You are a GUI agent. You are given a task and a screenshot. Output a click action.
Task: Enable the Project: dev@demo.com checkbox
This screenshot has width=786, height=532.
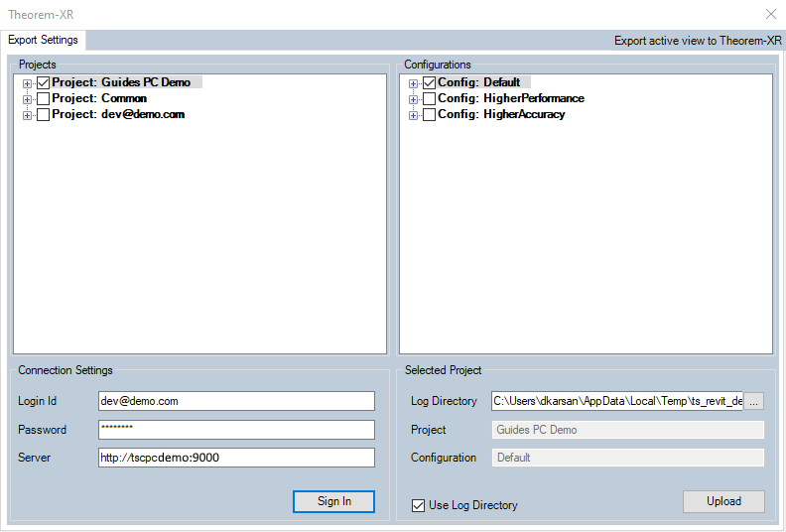(43, 115)
